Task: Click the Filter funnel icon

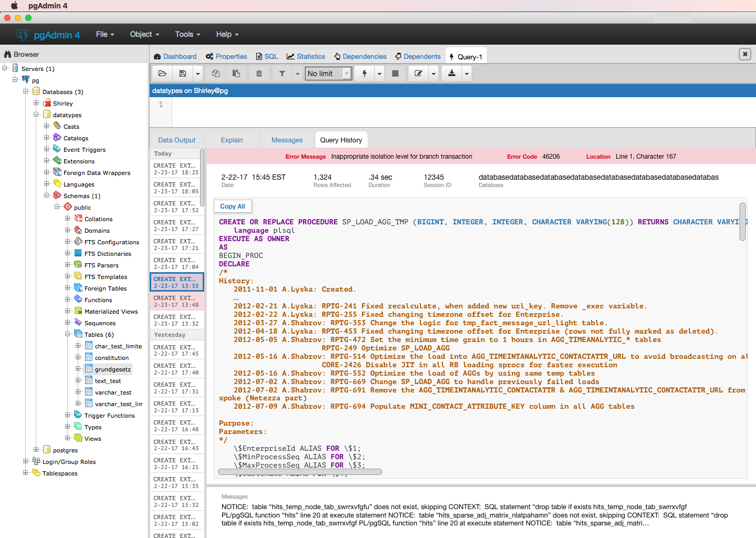Action: (282, 74)
